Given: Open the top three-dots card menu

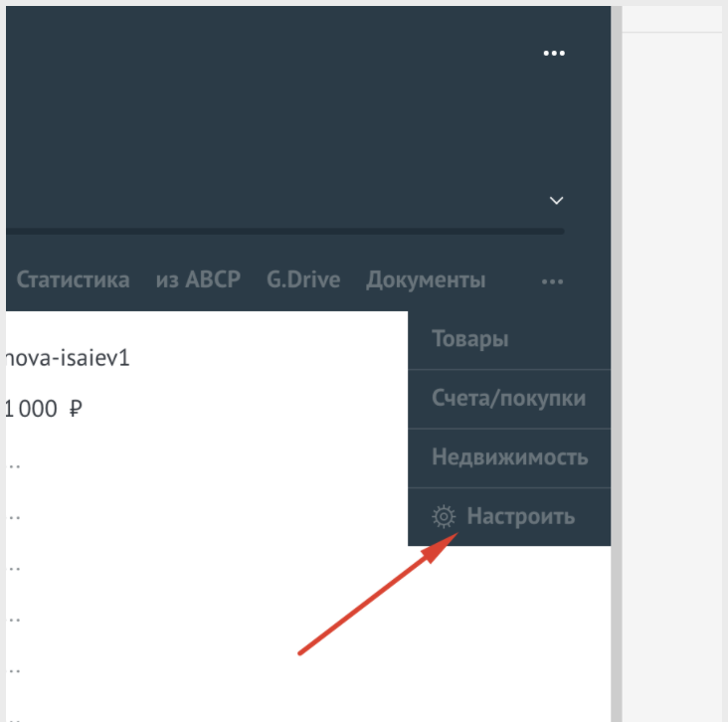Looking at the screenshot, I should coord(554,54).
